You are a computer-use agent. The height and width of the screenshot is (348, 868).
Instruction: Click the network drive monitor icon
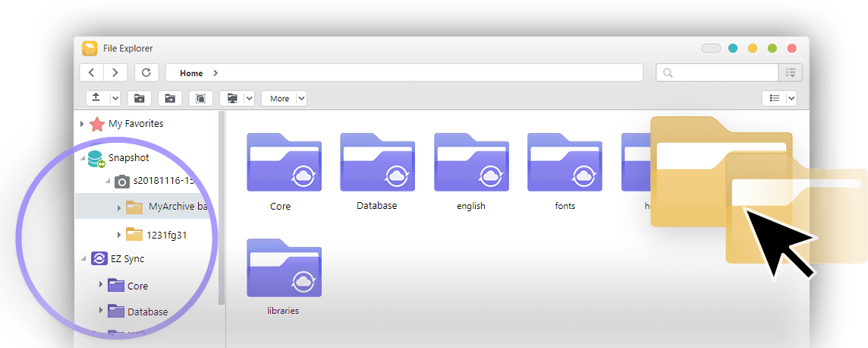[232, 98]
